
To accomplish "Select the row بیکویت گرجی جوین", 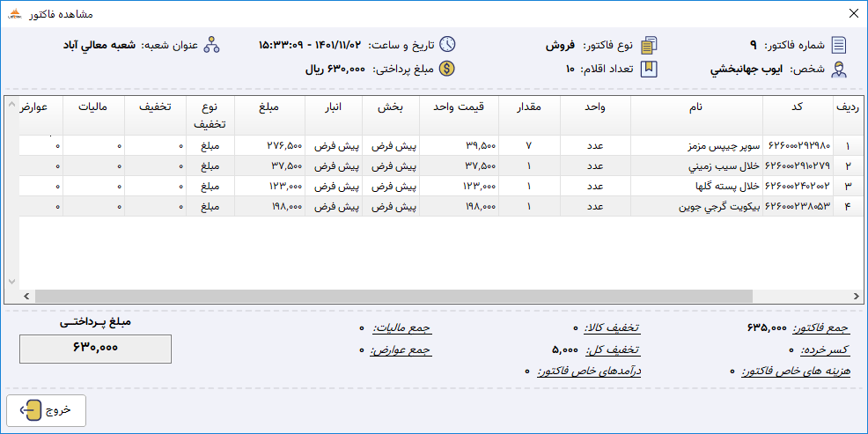I will click(441, 206).
